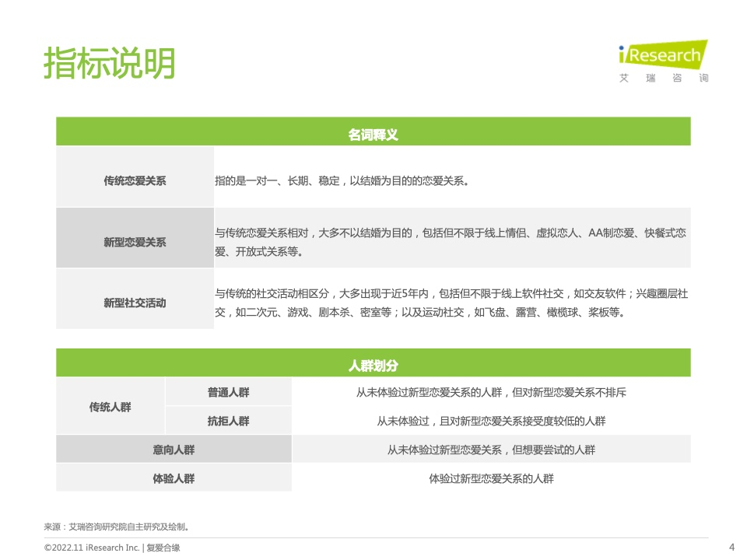Click page number 4

(731, 547)
